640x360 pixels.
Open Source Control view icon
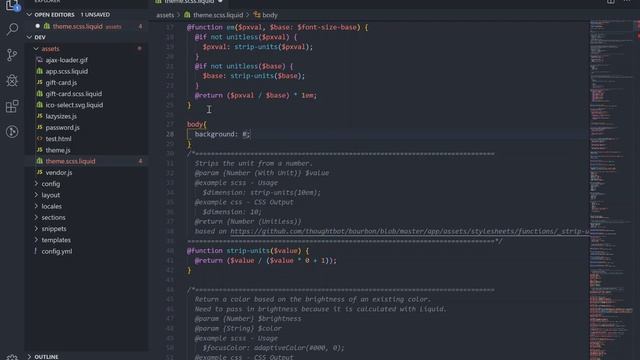[12, 55]
